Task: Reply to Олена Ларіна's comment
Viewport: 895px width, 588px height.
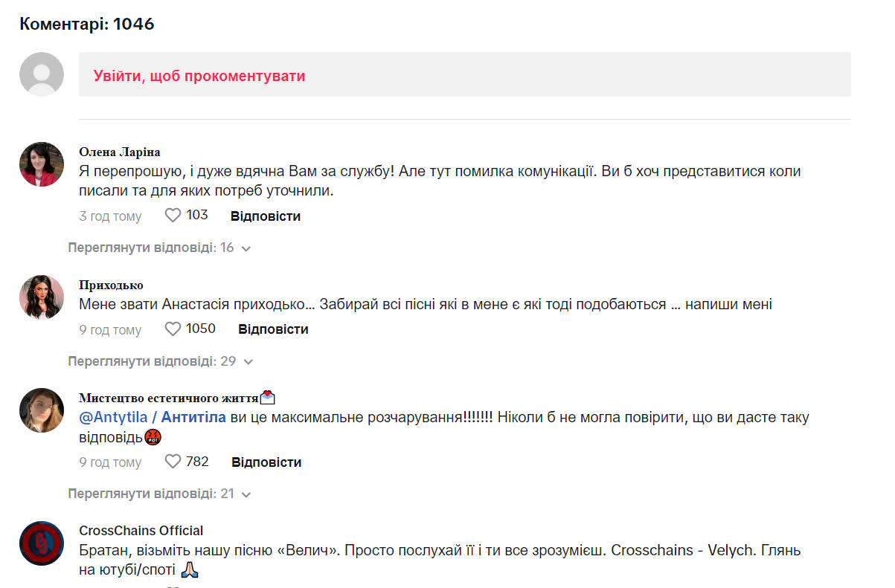Action: click(x=266, y=216)
